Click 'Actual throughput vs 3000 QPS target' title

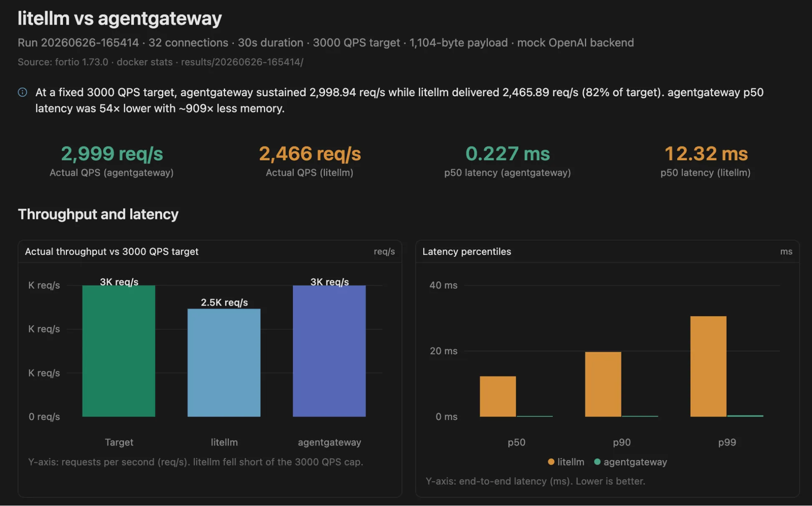pos(111,252)
